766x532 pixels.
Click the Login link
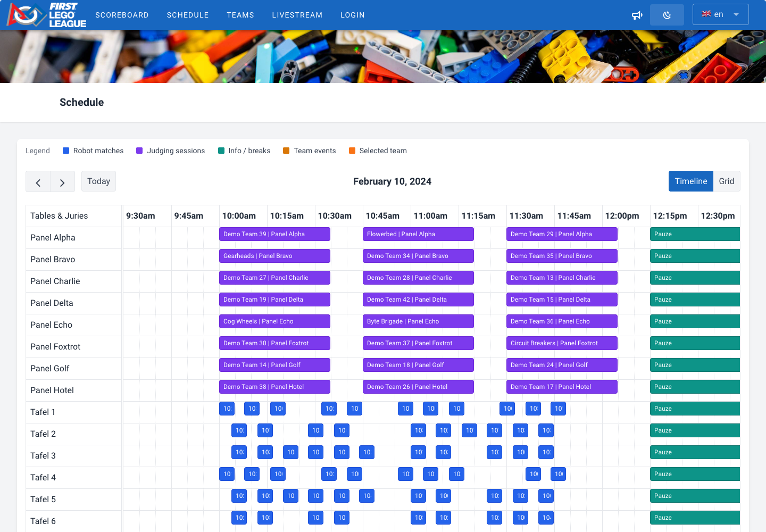pos(353,15)
